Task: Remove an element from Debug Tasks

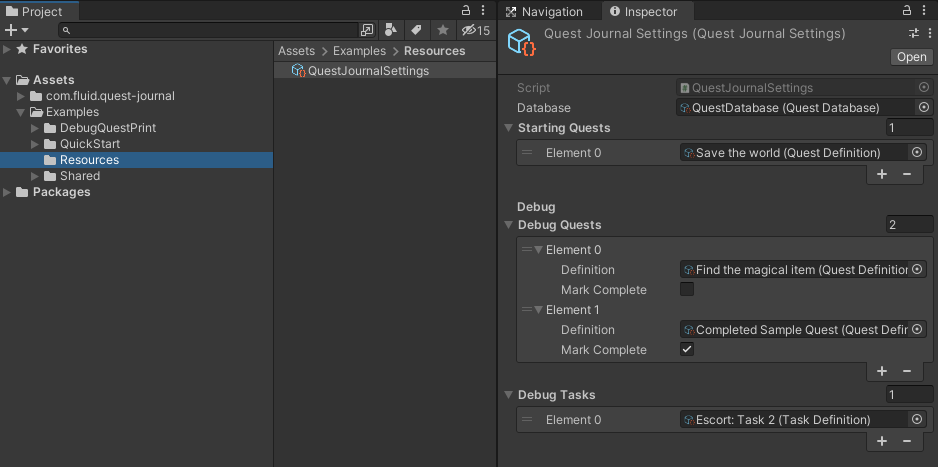Action: pyautogui.click(x=907, y=441)
